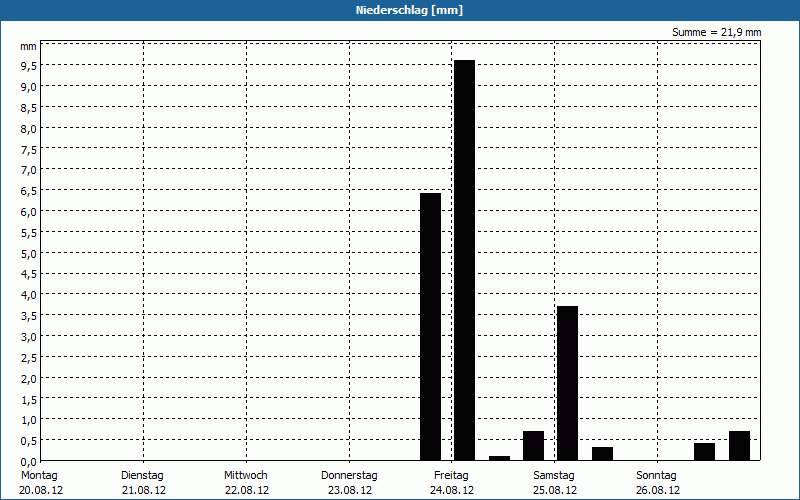Viewport: 800px width, 500px height.
Task: Click the 0,0 y-axis value
Action: [29, 462]
